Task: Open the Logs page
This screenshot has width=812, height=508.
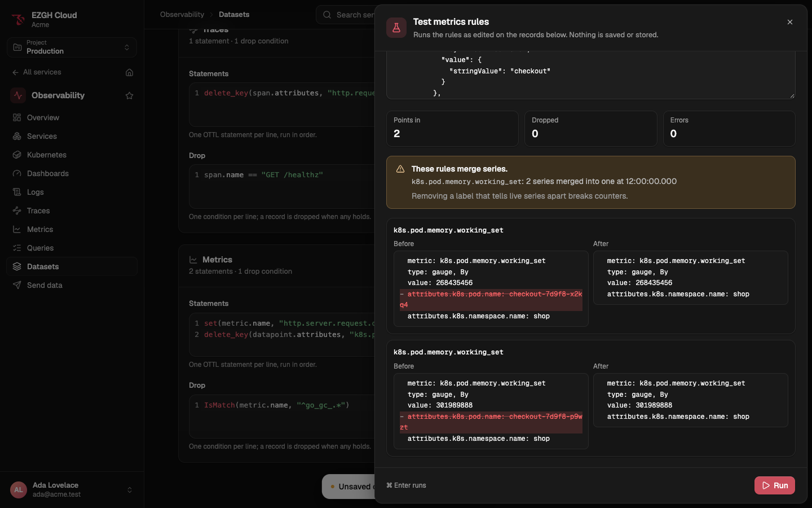Action: click(72, 192)
